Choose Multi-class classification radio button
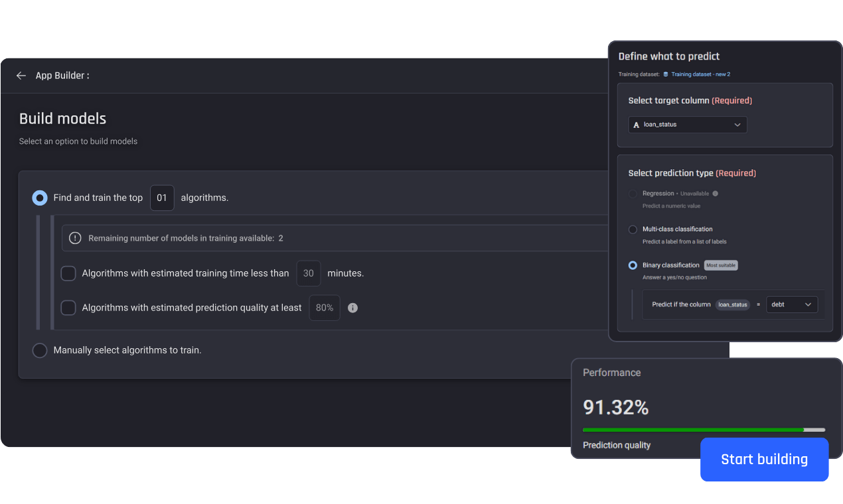Viewport: 843px width, 504px height. [x=633, y=229]
